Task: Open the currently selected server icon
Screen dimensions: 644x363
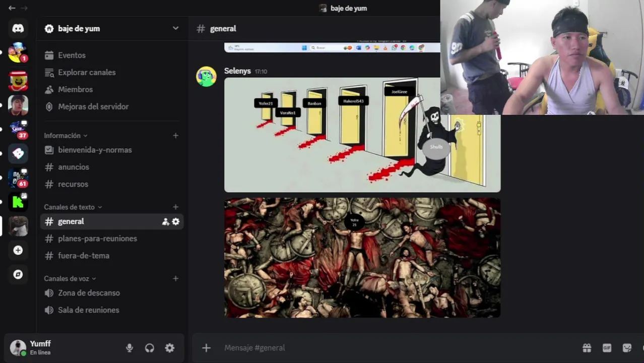Action: click(x=18, y=226)
